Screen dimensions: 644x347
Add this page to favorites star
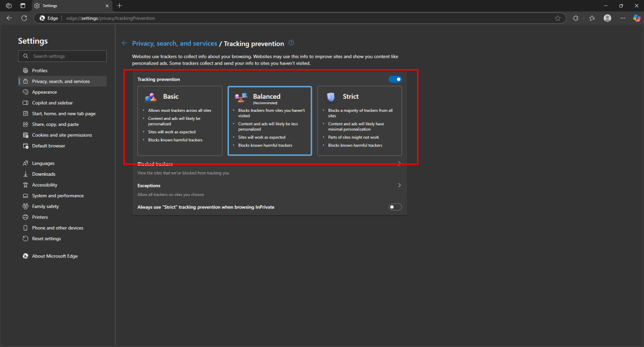point(557,18)
